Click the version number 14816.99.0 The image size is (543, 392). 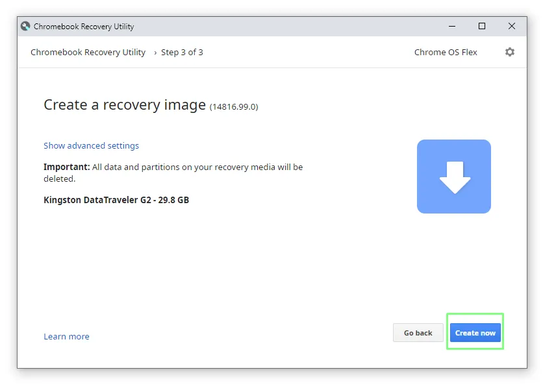coord(234,107)
